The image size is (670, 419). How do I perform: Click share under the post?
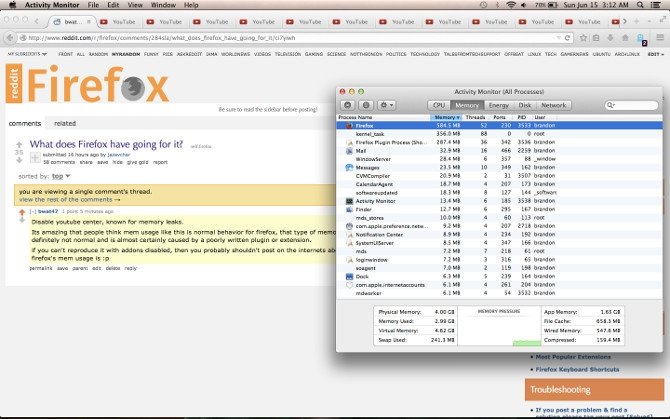click(x=86, y=162)
